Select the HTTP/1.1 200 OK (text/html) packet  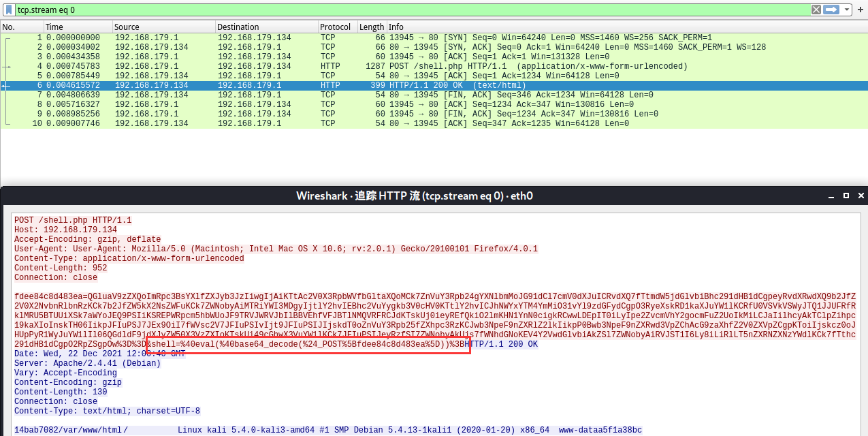[x=434, y=85]
